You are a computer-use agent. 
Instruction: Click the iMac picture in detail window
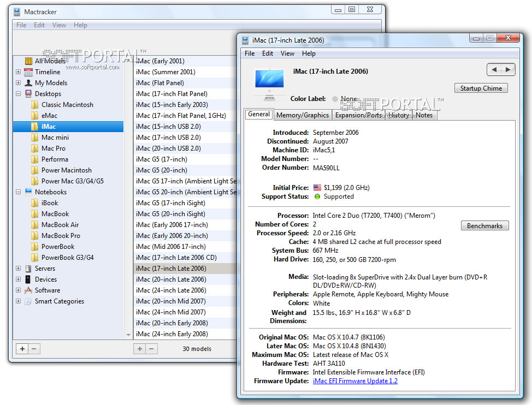pos(269,85)
